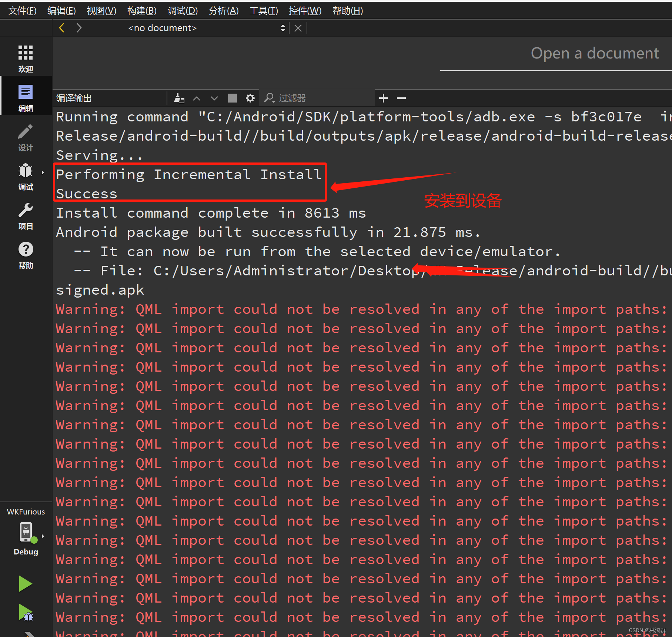Click the 'Open a document' text
672x637 pixels.
coord(595,53)
